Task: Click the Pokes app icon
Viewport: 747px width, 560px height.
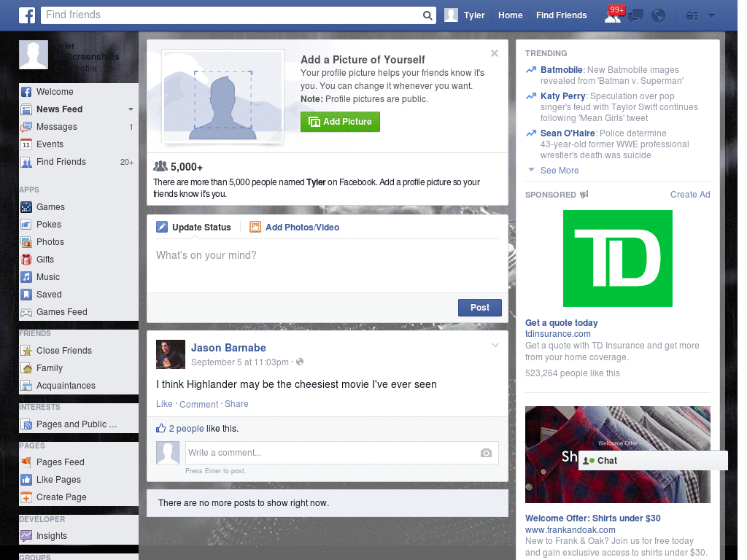Action: 26,225
